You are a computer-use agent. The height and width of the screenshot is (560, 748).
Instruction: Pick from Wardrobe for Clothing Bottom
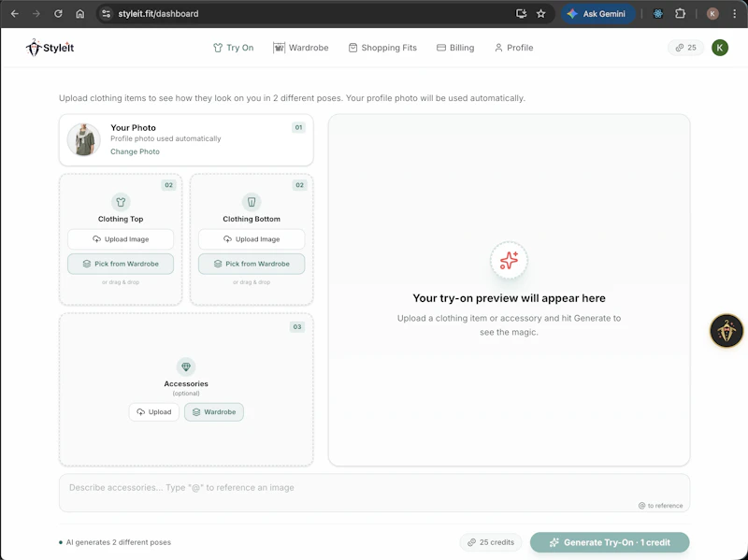click(252, 264)
